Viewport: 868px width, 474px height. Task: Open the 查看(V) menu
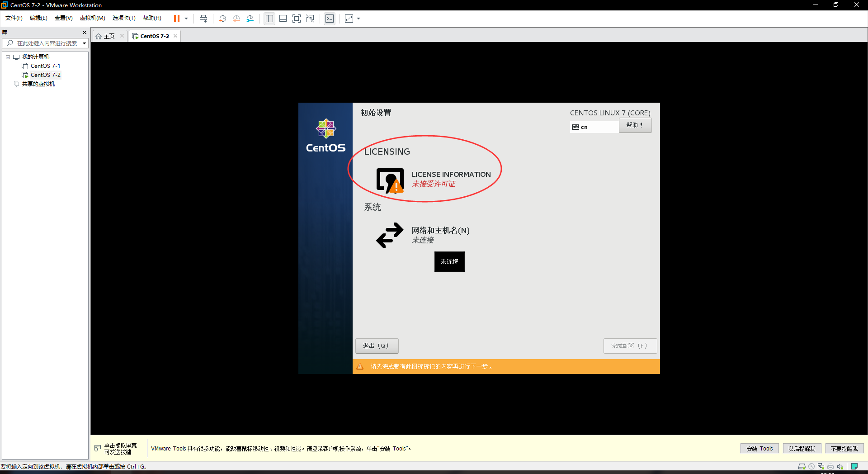pyautogui.click(x=63, y=18)
